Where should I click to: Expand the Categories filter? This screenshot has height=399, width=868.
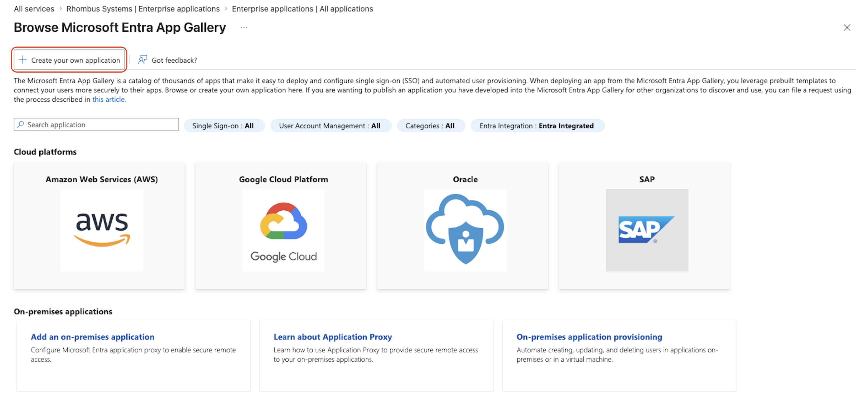point(431,126)
